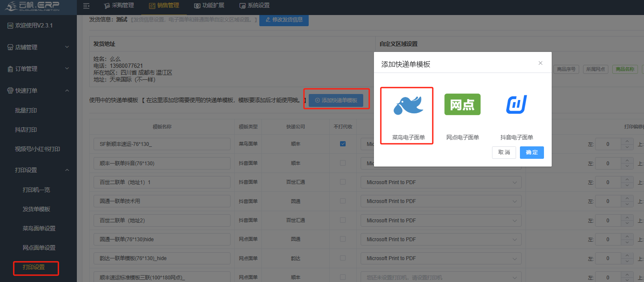Screen dimensions: 644x282
Task: Open 系统设置 in the top menu
Action: tap(254, 6)
